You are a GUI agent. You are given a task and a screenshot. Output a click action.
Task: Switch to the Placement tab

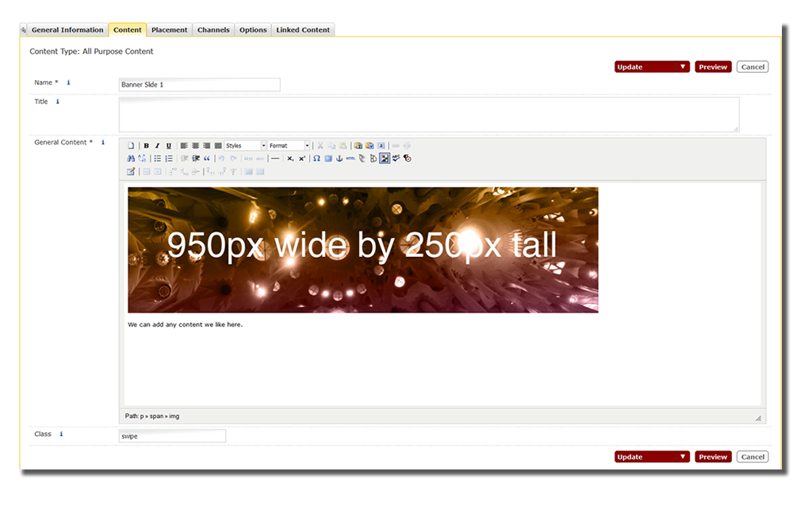[169, 30]
